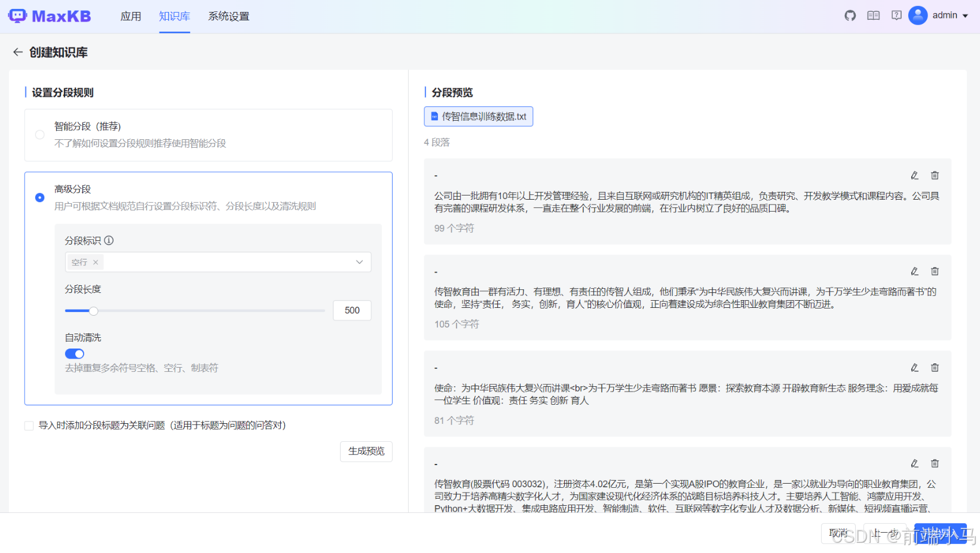
Task: Edit the 99 个字符 paragraph
Action: (914, 175)
